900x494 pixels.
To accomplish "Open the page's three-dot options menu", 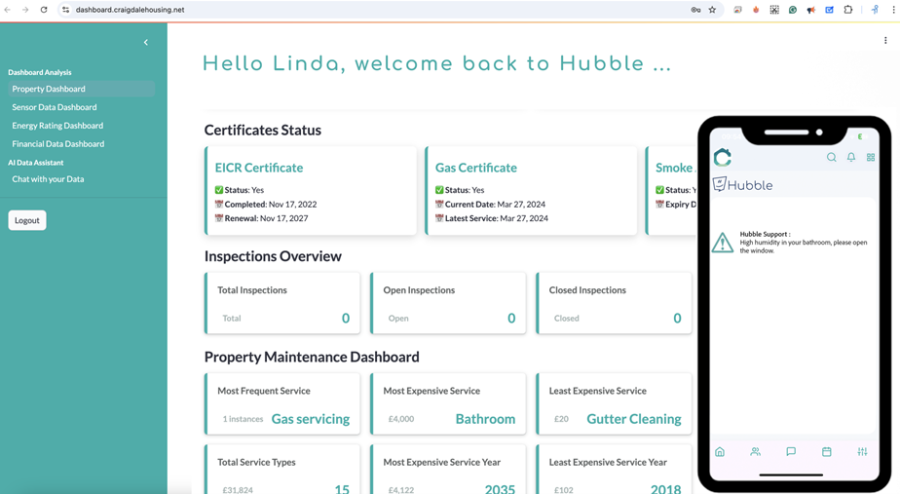I will [x=886, y=40].
